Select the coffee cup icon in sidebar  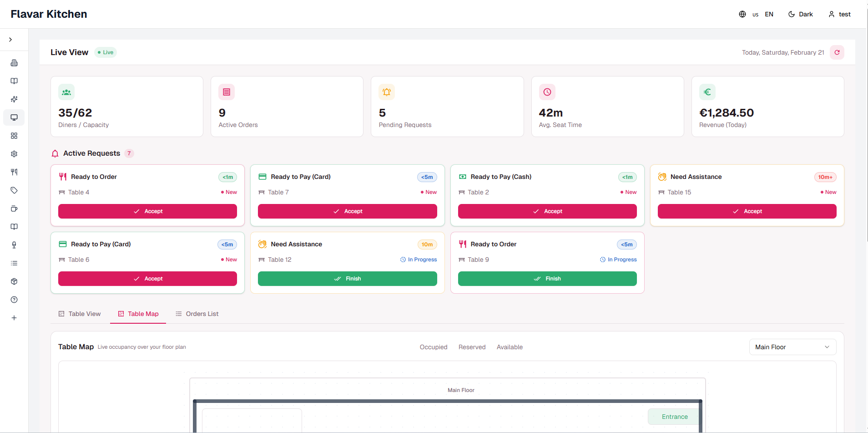point(14,209)
